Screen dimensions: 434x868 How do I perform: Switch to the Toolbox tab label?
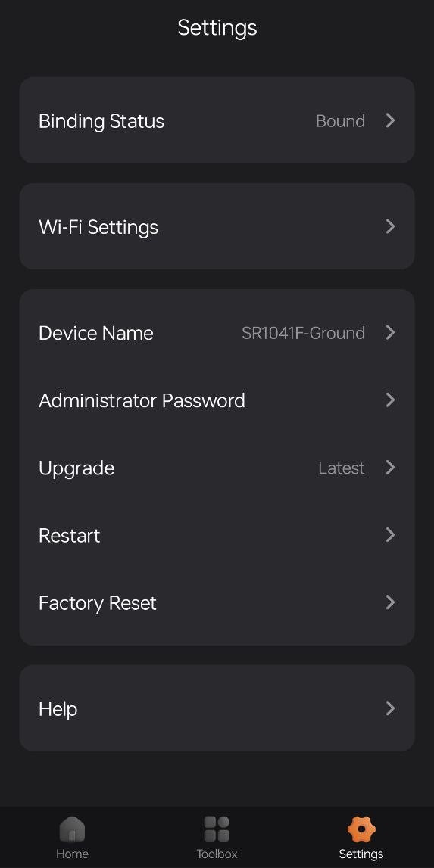217,854
